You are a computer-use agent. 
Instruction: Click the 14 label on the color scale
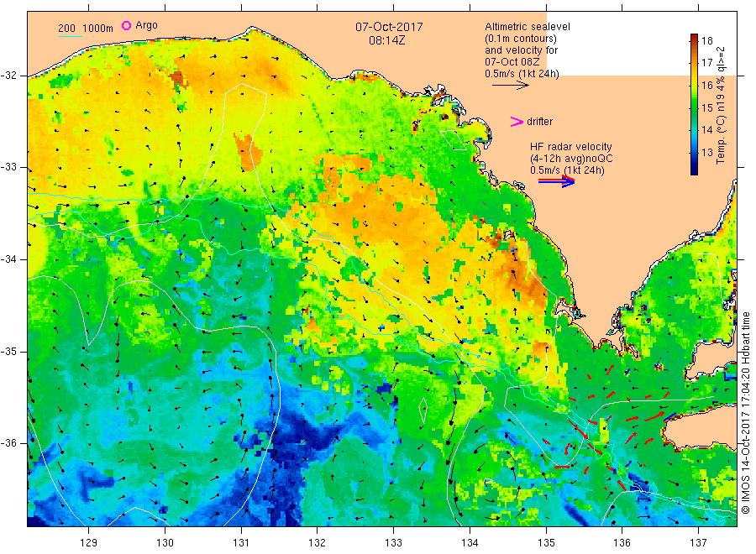[x=706, y=129]
